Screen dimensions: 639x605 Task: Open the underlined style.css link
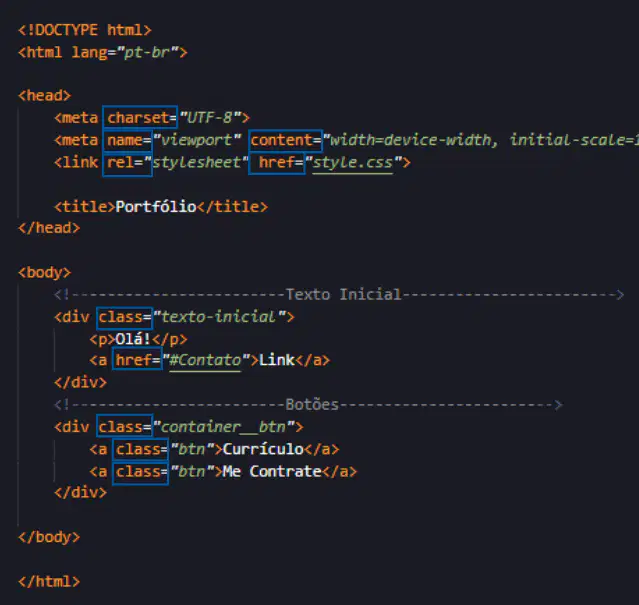click(x=353, y=163)
